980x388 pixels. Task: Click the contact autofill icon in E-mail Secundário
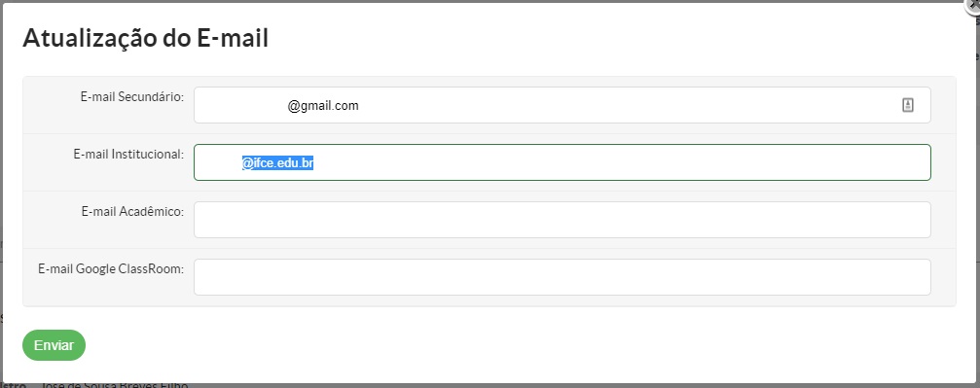coord(908,105)
